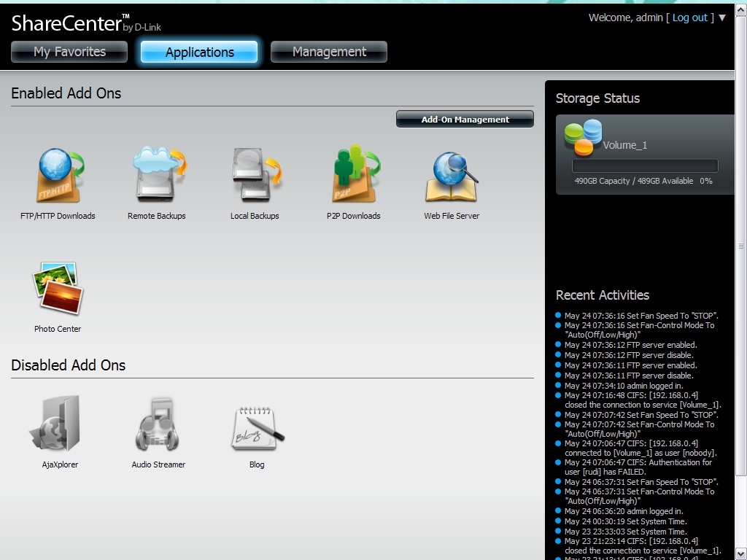The image size is (747, 560).
Task: Click 'May 24 06:37:31 Set Fan Speed' entry
Action: pos(641,482)
